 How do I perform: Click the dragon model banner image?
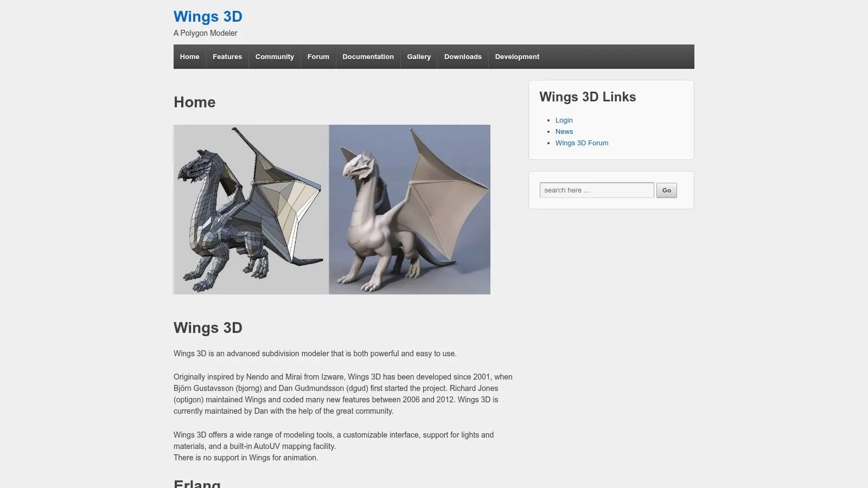332,210
